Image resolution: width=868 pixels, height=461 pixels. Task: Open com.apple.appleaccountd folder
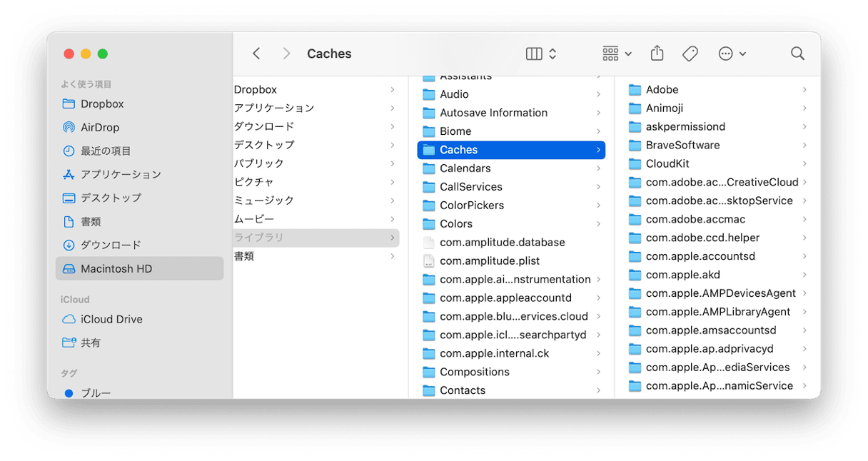click(x=511, y=298)
